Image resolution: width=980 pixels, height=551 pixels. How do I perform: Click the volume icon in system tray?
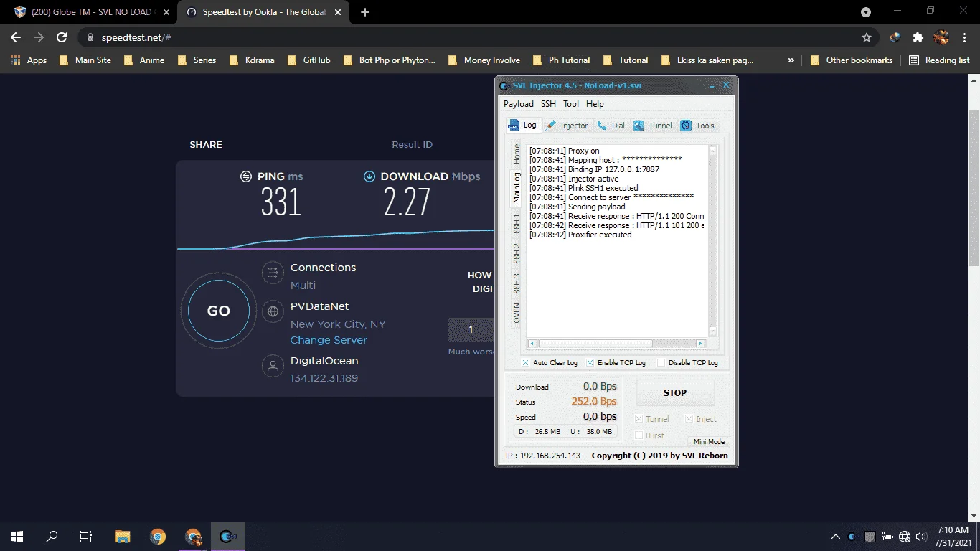click(x=922, y=537)
